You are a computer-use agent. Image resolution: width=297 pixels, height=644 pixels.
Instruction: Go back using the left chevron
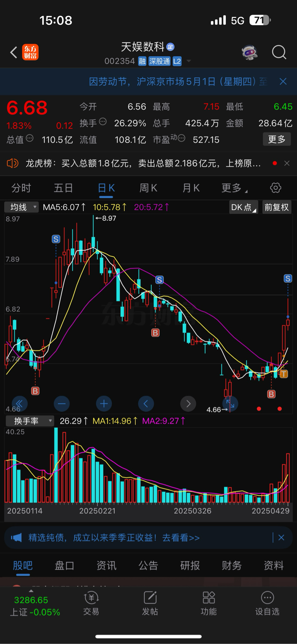[14, 52]
